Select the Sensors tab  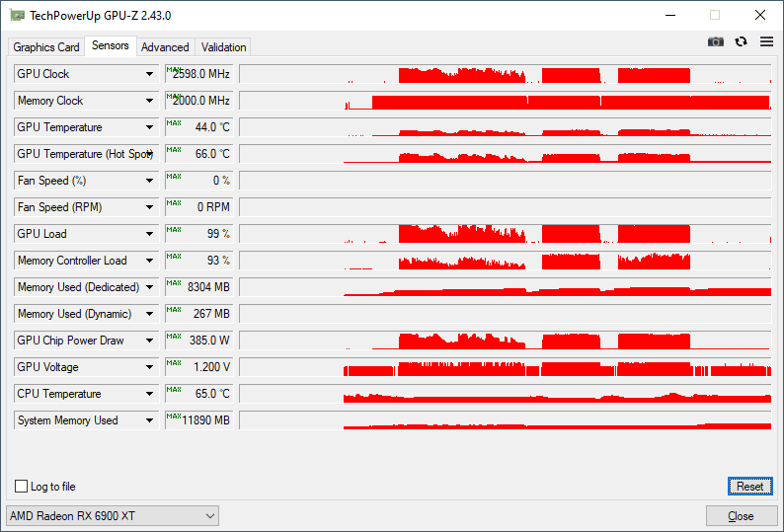(x=110, y=45)
